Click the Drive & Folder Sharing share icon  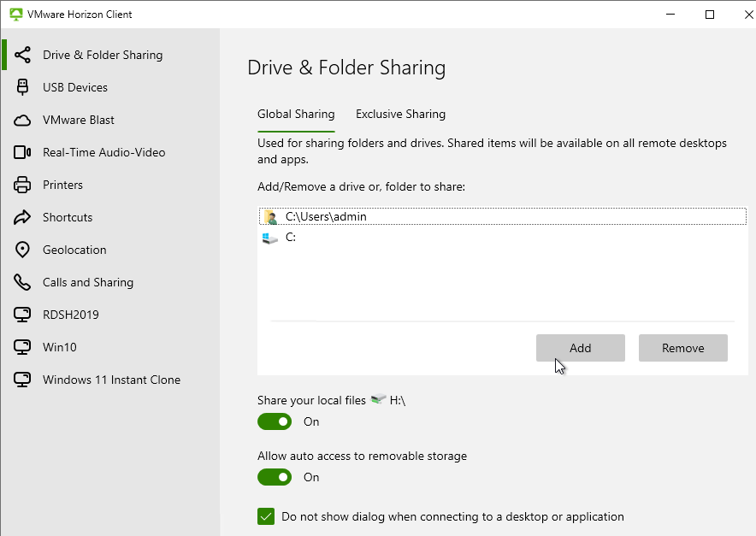coord(22,55)
